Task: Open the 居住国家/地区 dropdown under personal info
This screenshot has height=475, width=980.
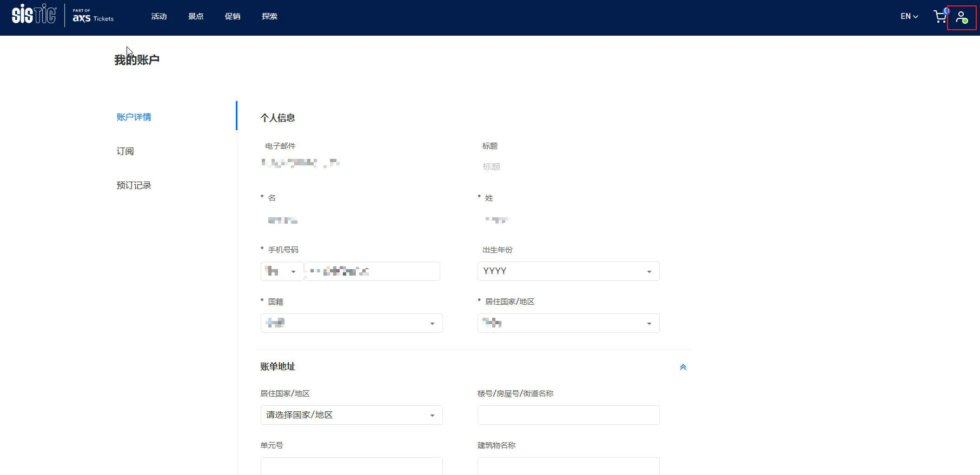Action: tap(568, 323)
